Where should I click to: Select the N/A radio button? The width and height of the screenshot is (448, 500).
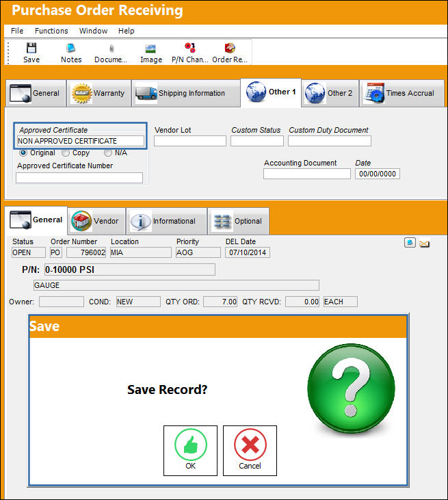coord(108,153)
